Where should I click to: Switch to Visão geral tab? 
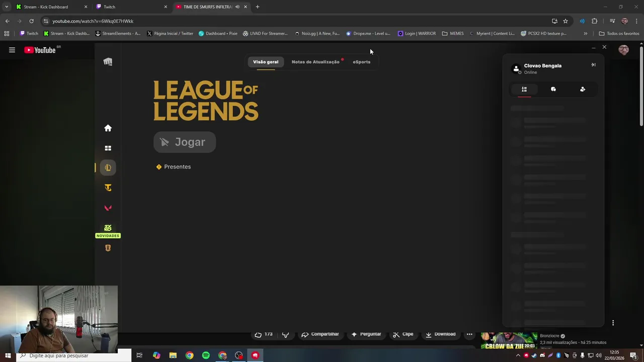pos(266,62)
